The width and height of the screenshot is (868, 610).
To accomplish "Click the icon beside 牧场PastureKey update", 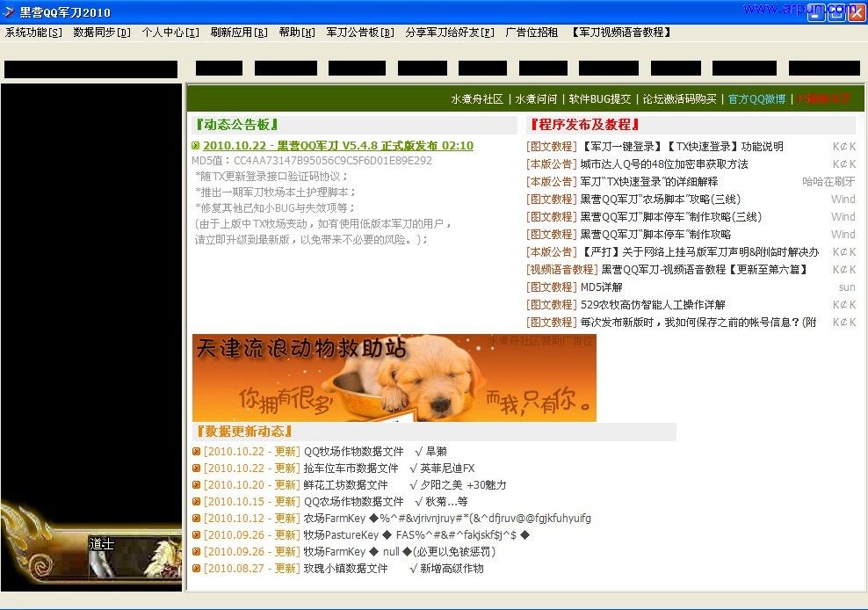I will [196, 535].
